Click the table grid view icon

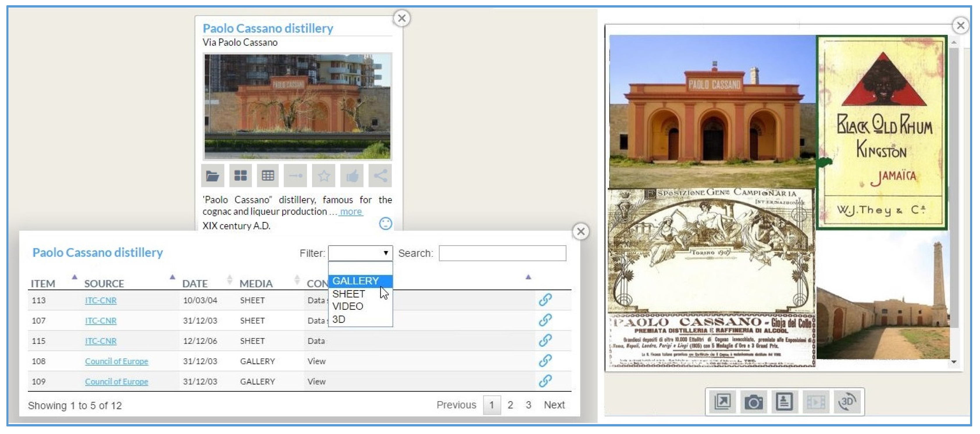[268, 176]
